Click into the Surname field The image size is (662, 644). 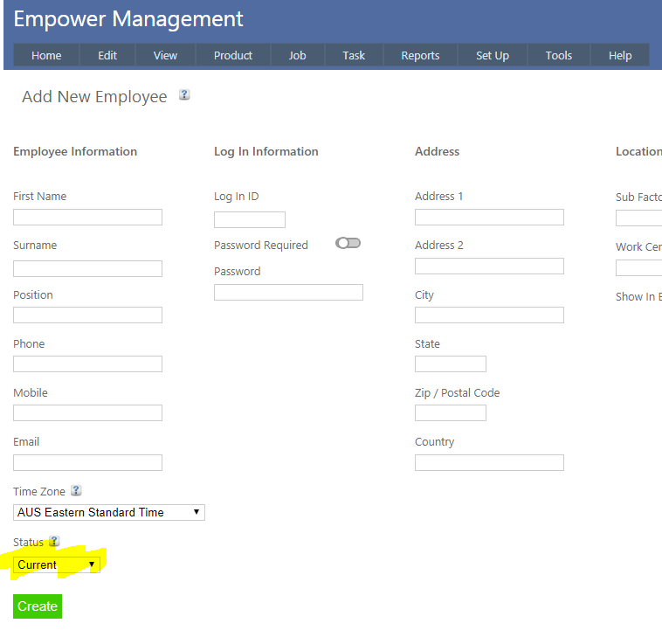point(87,268)
